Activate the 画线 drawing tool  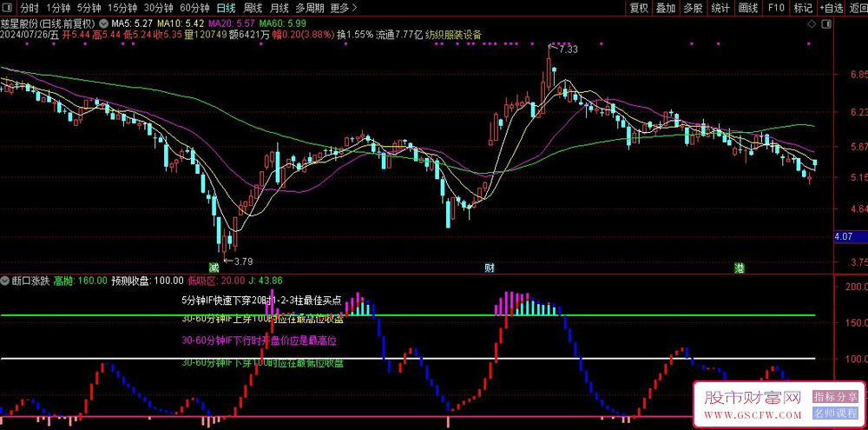point(748,8)
